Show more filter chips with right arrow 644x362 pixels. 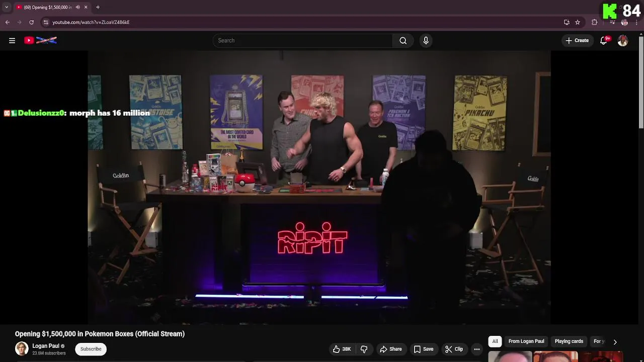point(615,342)
